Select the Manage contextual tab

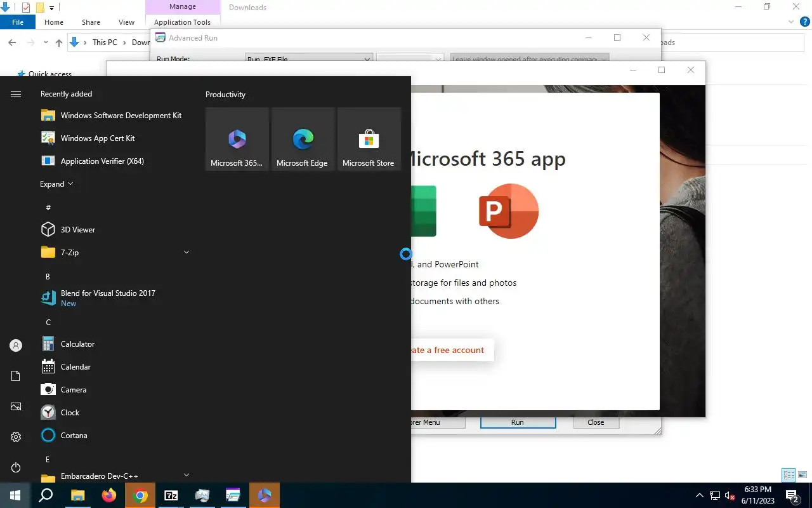pyautogui.click(x=183, y=7)
